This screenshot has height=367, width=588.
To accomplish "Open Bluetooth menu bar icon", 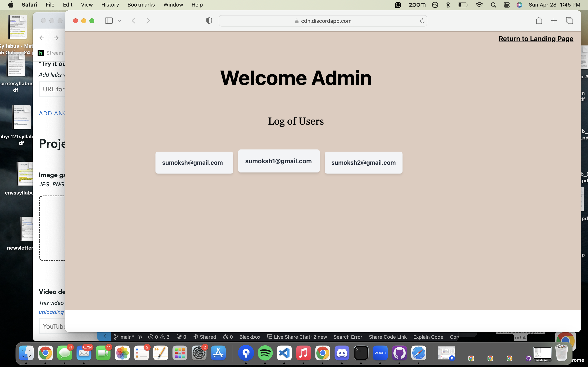I will coord(448,5).
